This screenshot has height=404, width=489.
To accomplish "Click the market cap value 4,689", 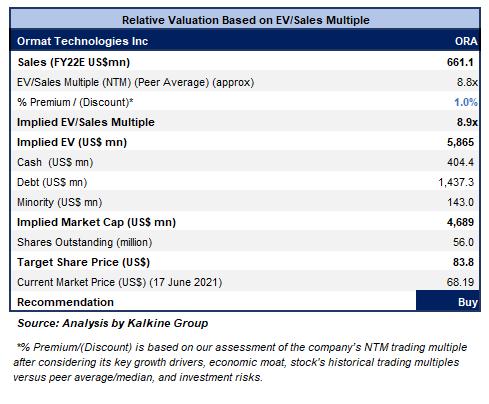I will (x=460, y=222).
